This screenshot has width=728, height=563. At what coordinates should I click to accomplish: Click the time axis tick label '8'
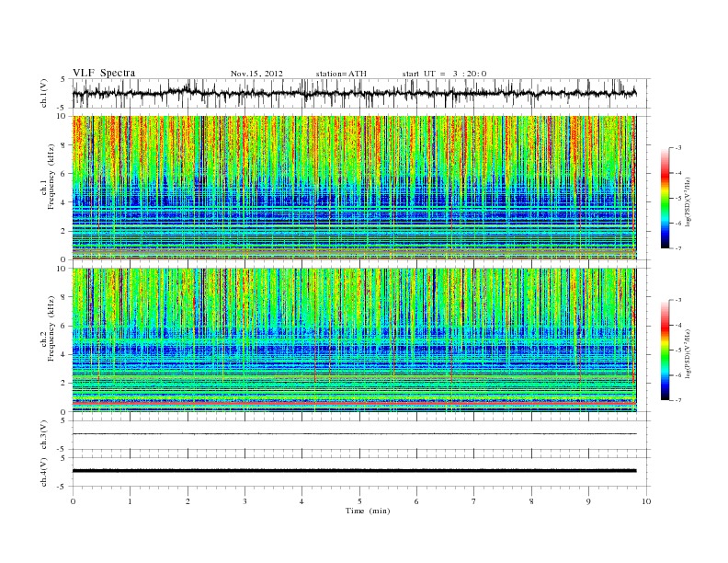[531, 501]
